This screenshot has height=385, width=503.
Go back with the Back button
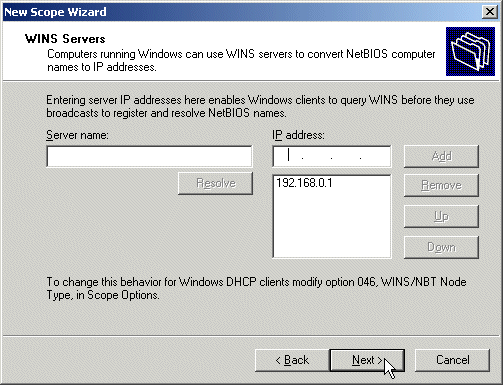click(x=292, y=360)
